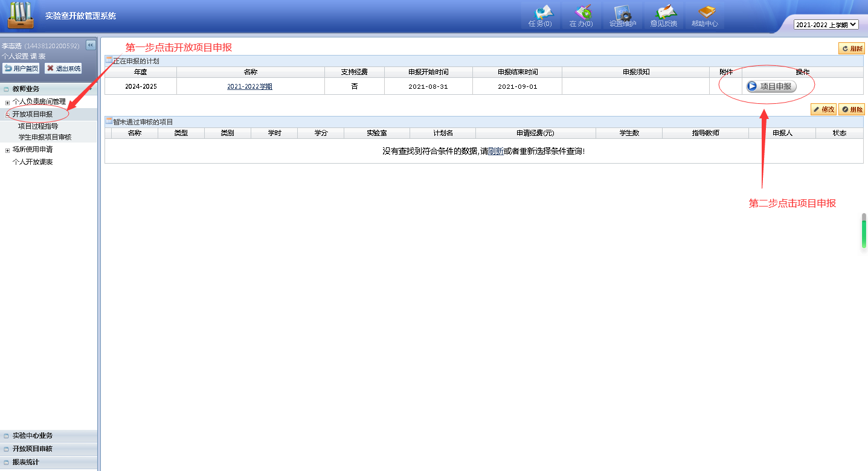The image size is (868, 471).
Task: Select 个人开放课表 in sidebar tree
Action: click(x=33, y=162)
